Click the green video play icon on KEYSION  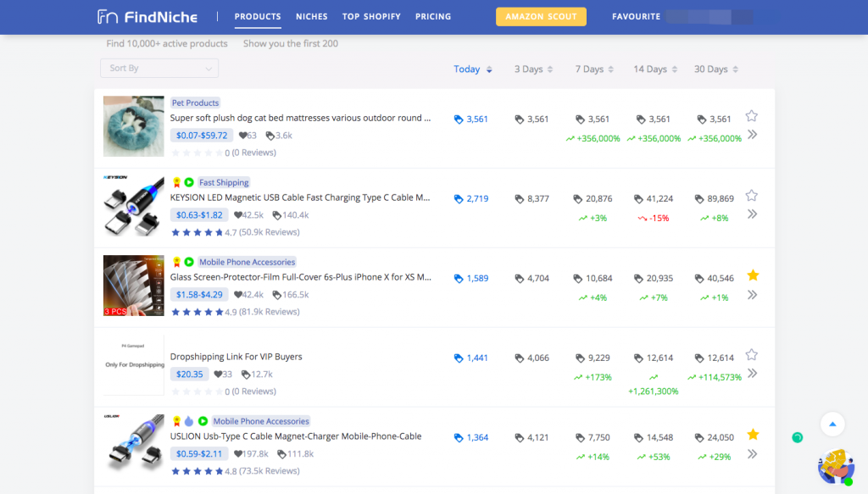[x=189, y=182]
